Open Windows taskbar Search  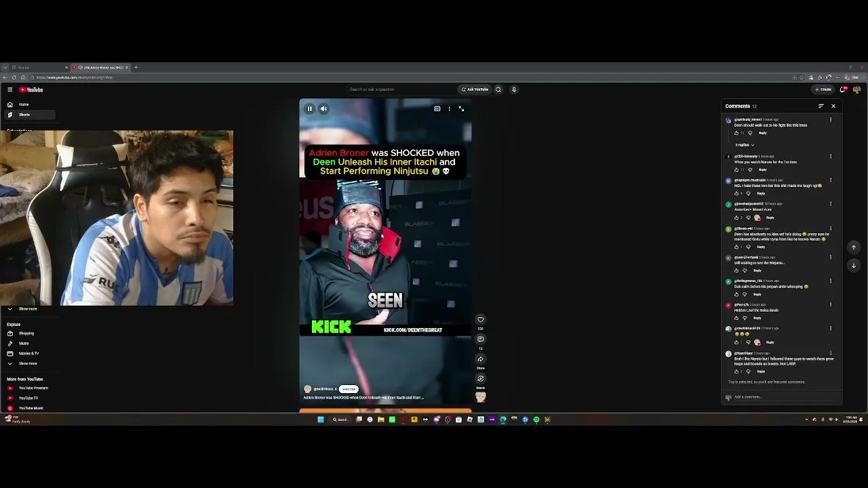pyautogui.click(x=340, y=420)
